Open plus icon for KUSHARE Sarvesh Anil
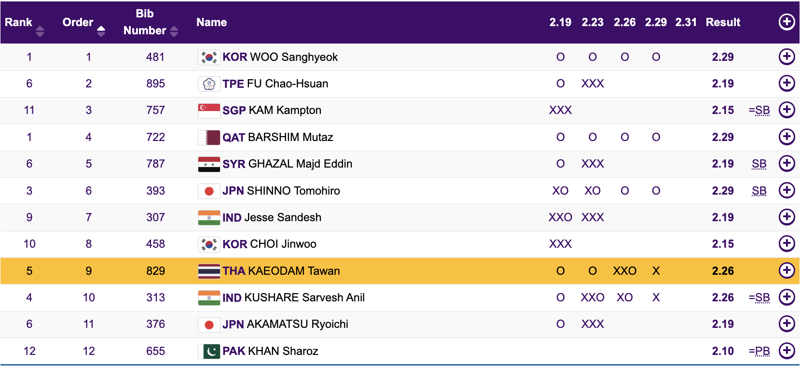The image size is (800, 367). [786, 297]
